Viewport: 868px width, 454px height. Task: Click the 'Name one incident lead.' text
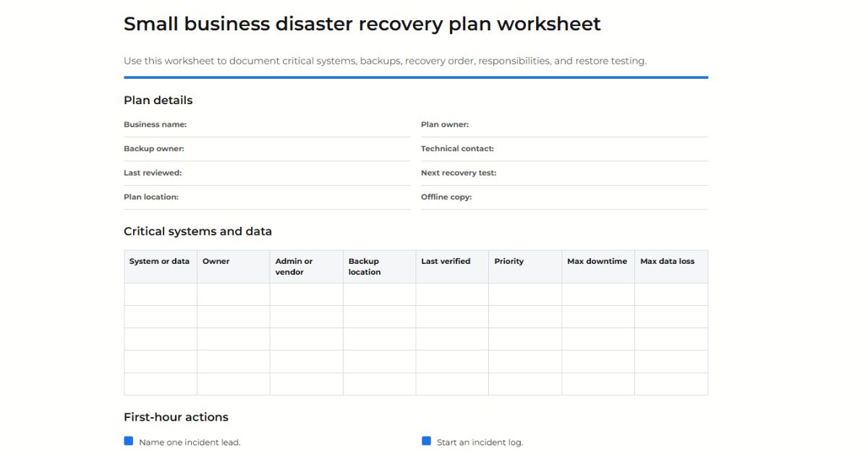coord(190,442)
